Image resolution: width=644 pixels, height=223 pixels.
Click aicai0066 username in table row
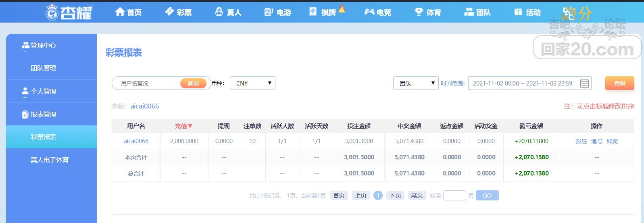click(x=136, y=141)
